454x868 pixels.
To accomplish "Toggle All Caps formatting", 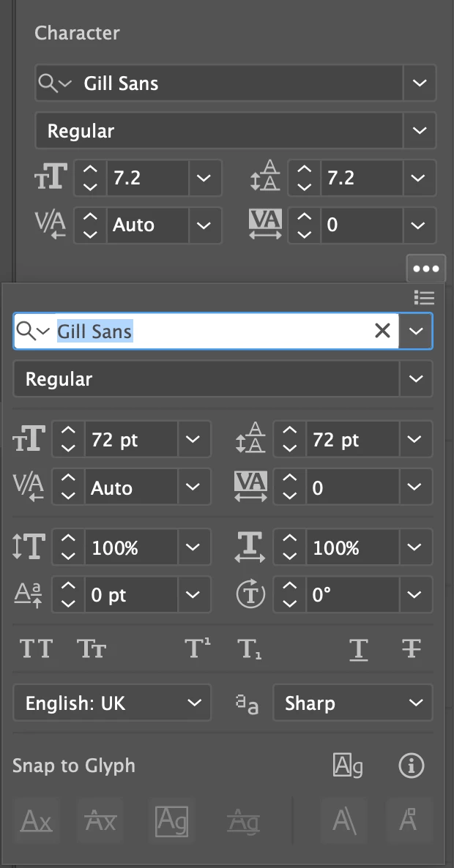I will click(36, 648).
